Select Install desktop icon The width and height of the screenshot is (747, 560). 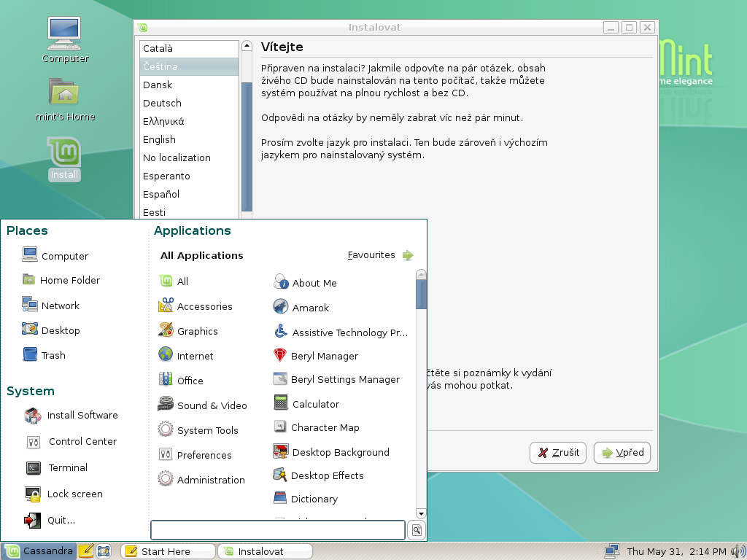(x=64, y=159)
